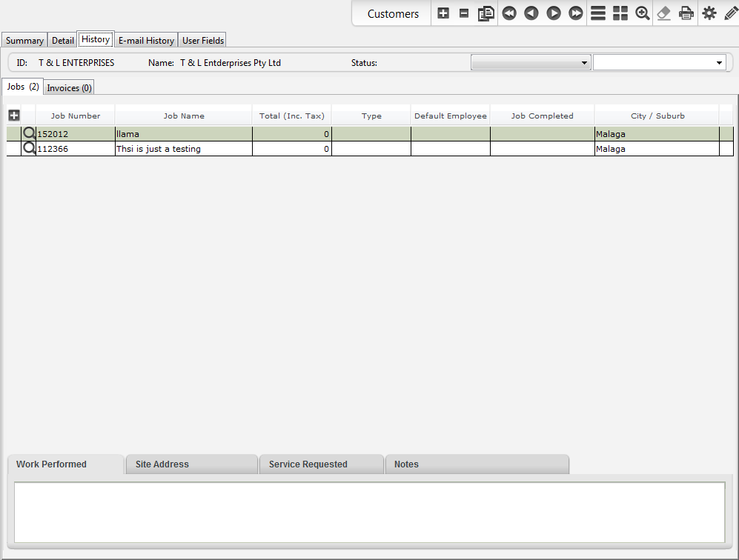Click the printer icon
Viewport: 739px width, 560px height.
(687, 13)
